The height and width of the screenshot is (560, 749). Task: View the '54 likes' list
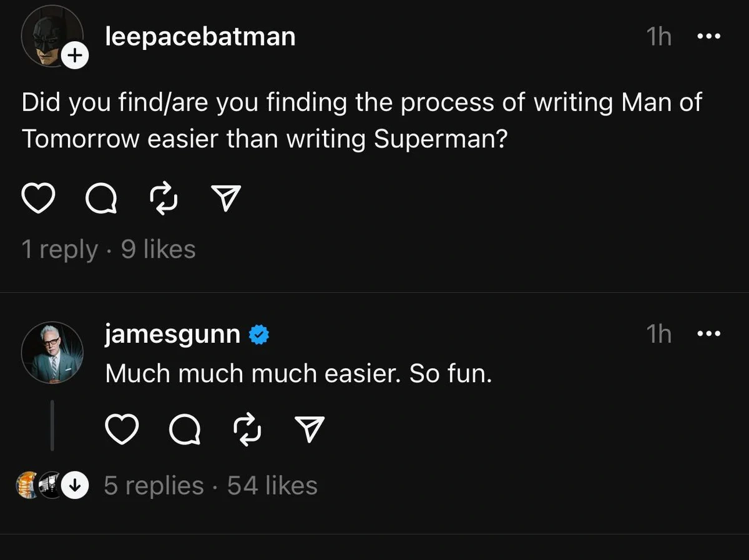click(272, 486)
